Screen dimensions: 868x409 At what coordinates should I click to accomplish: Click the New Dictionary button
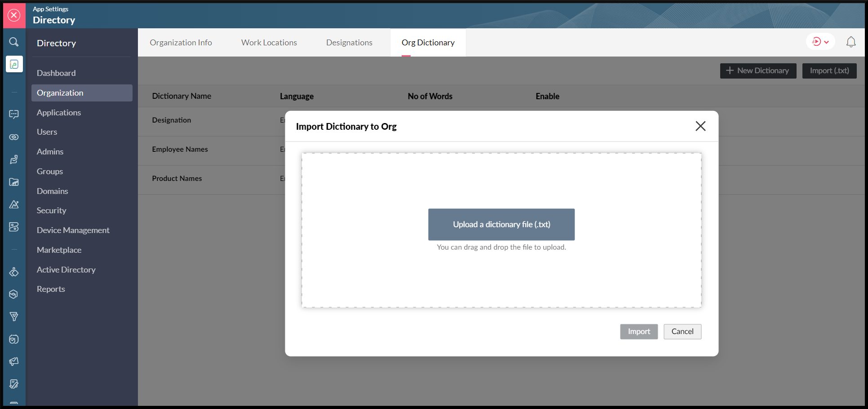(758, 71)
